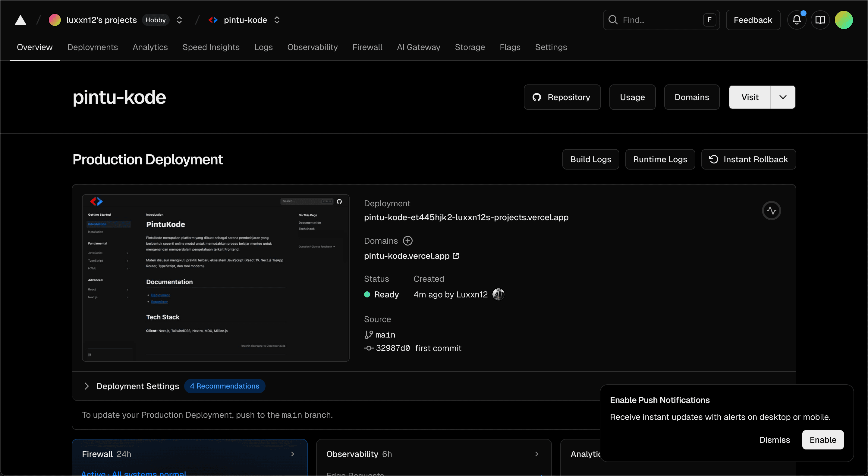Open commit 32987d0 first commit
The height and width of the screenshot is (476, 868).
(419, 348)
